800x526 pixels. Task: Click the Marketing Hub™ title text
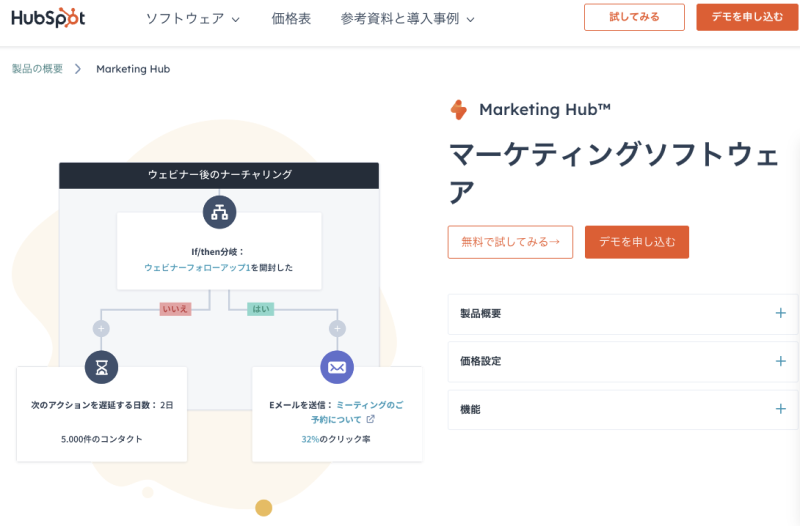tap(544, 110)
